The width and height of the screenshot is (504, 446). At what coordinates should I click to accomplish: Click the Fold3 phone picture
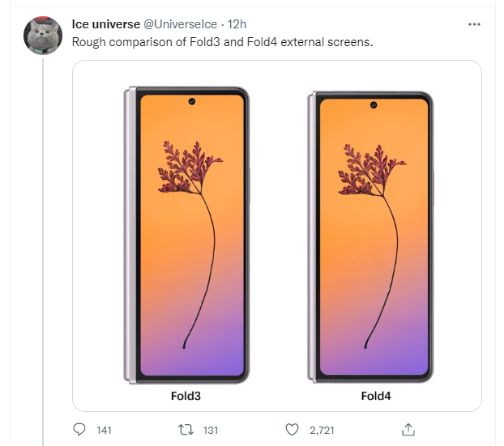186,235
